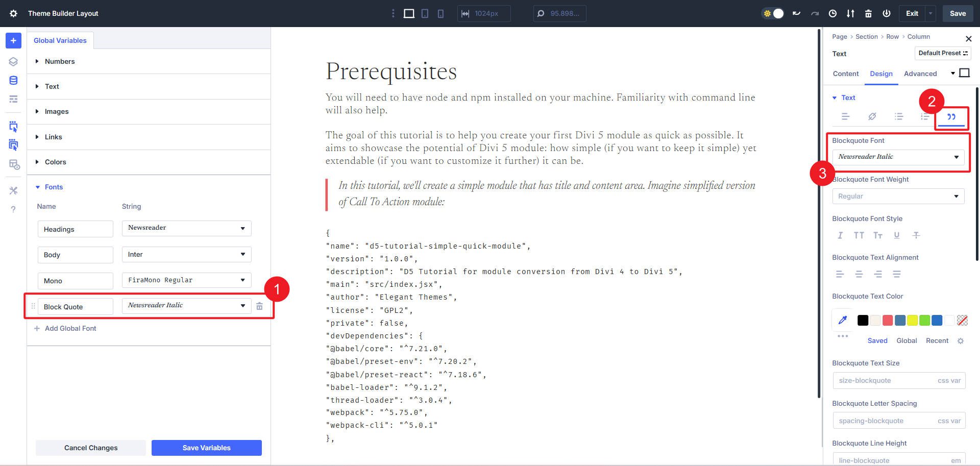Open the Blockquote Font dropdown
This screenshot has height=466, width=980.
898,157
